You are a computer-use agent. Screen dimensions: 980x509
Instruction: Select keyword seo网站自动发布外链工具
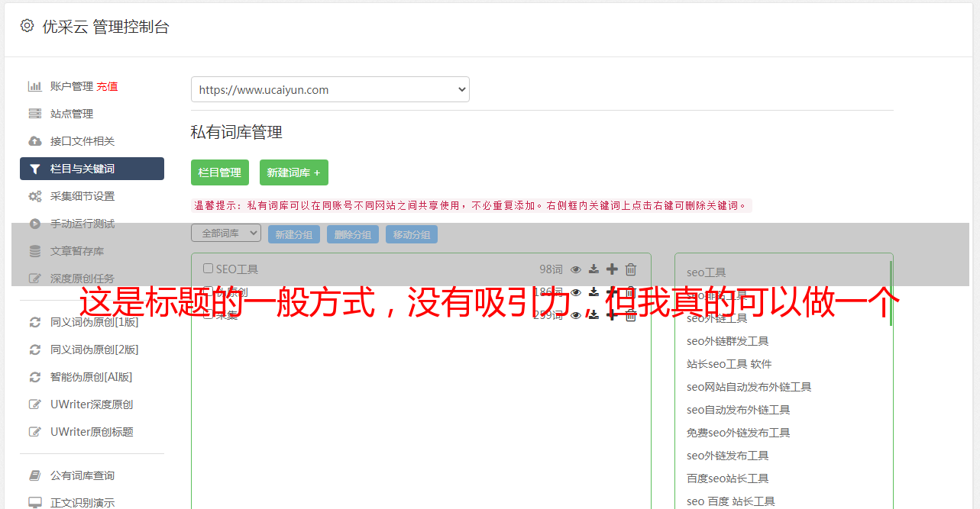coord(749,387)
